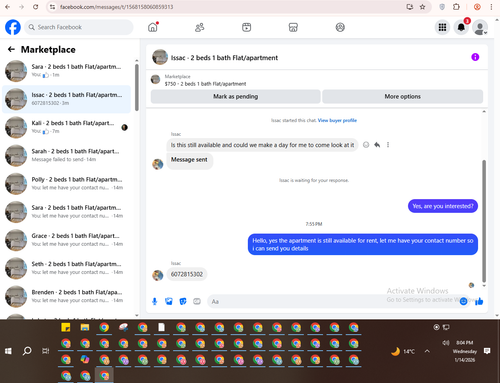Open the Facebook menu grid icon
The height and width of the screenshot is (383, 500).
[442, 27]
